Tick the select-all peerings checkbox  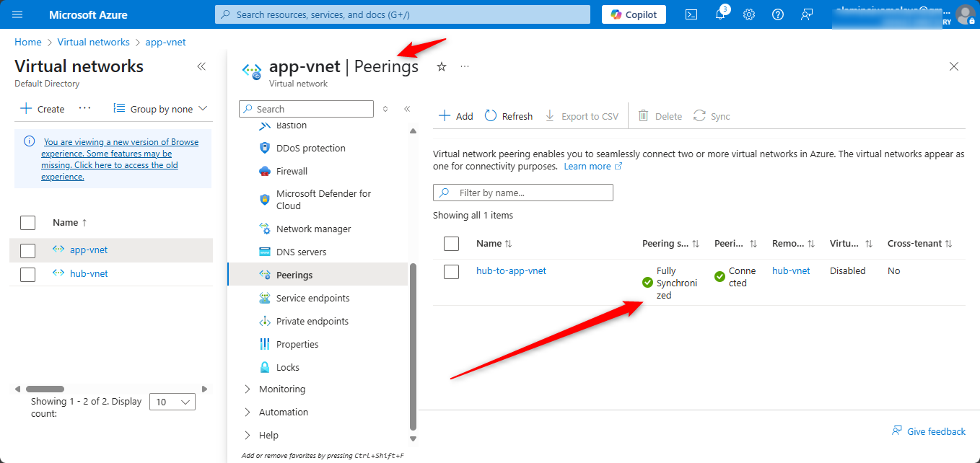click(x=452, y=244)
